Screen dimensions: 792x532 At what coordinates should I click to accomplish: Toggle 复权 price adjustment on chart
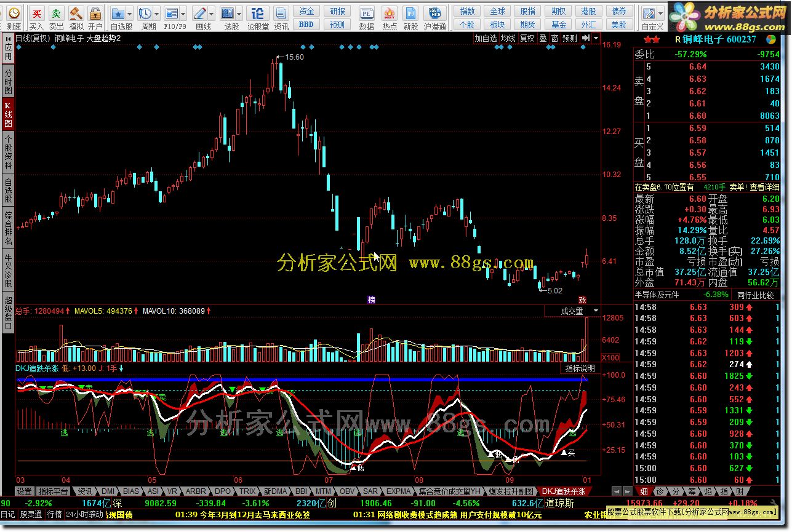527,38
